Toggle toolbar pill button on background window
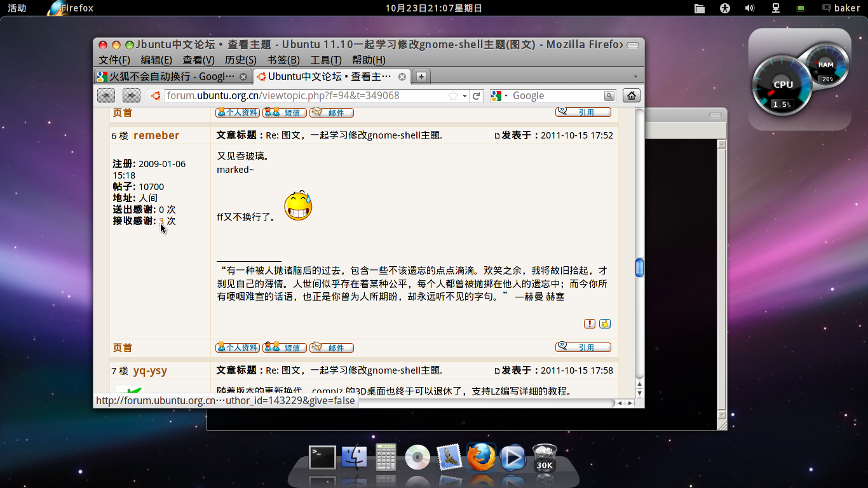The width and height of the screenshot is (868, 488). click(x=715, y=116)
